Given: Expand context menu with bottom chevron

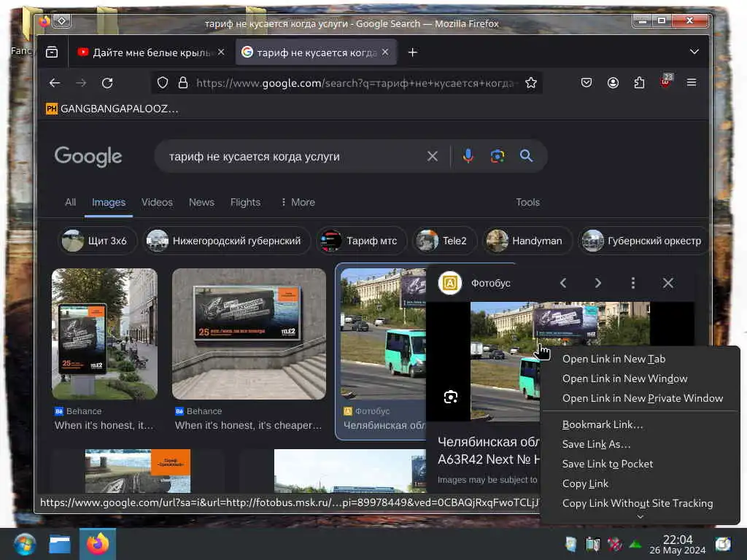Looking at the screenshot, I should click(x=640, y=517).
